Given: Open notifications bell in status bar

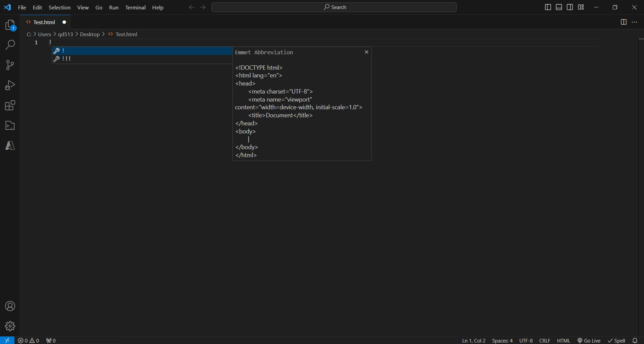Looking at the screenshot, I should point(635,340).
